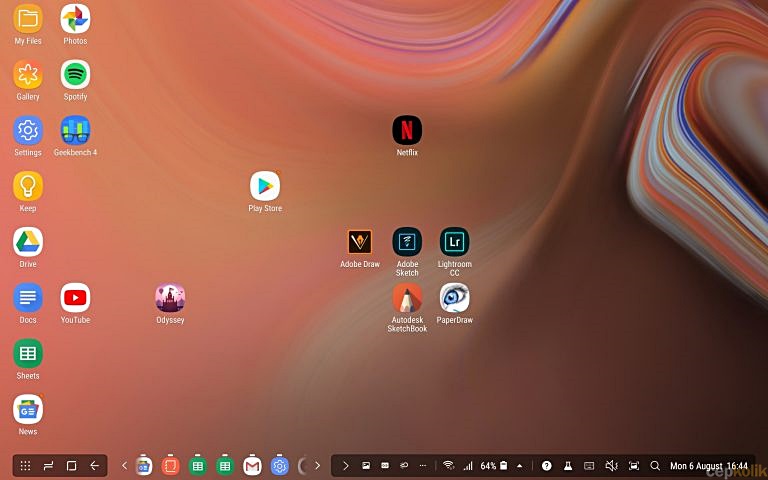Open Wi-Fi status in the tray
The width and height of the screenshot is (768, 480).
[x=448, y=466]
